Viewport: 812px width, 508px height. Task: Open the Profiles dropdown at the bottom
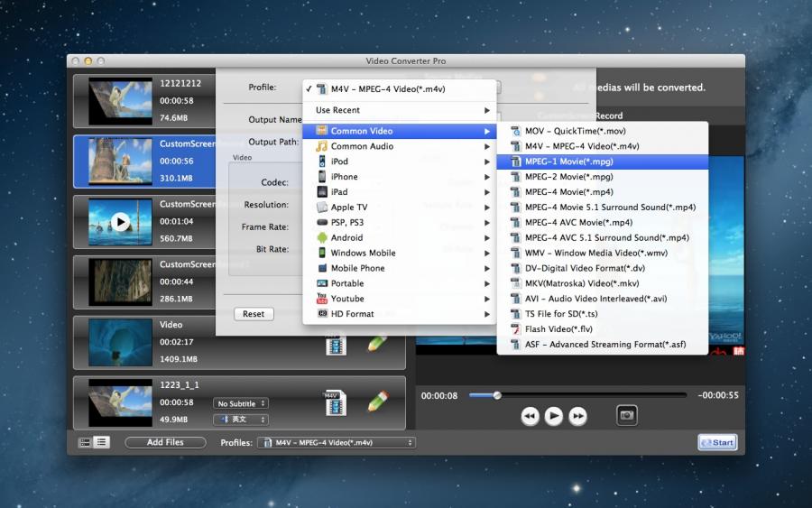337,443
